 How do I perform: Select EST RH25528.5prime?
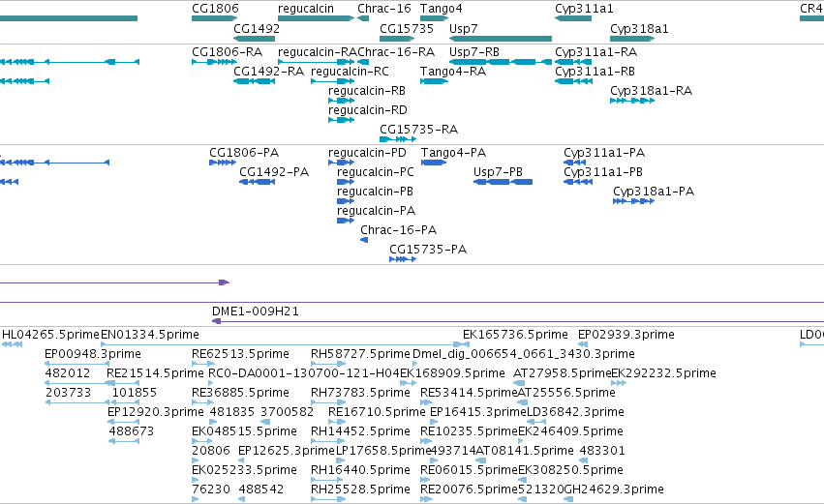pyautogui.click(x=328, y=499)
